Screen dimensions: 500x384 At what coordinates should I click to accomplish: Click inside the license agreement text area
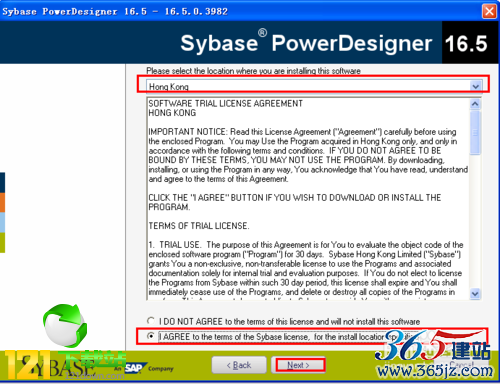tap(308, 199)
